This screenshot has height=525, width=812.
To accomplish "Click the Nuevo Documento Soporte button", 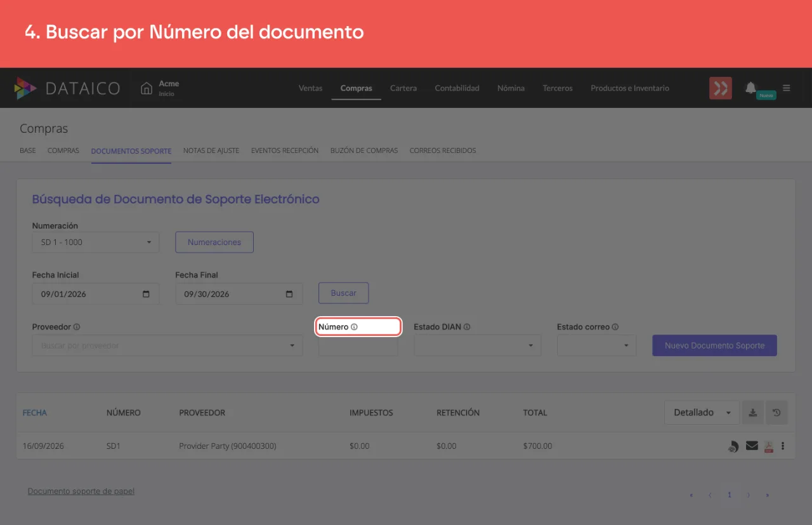I will click(714, 345).
